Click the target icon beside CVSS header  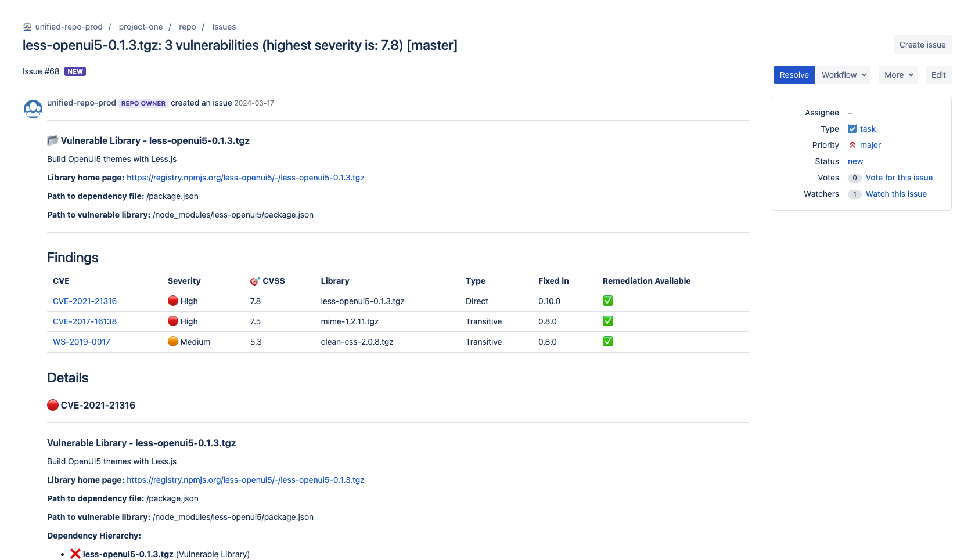[255, 281]
